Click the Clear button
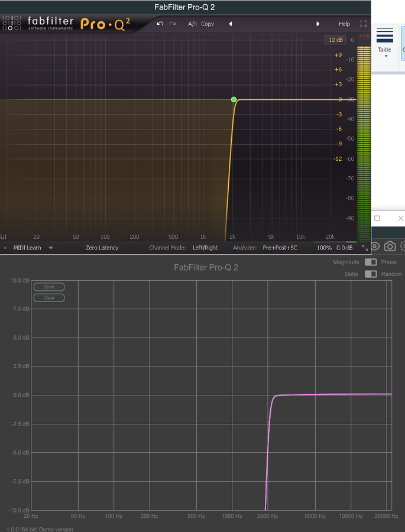The width and height of the screenshot is (405, 532). (49, 298)
